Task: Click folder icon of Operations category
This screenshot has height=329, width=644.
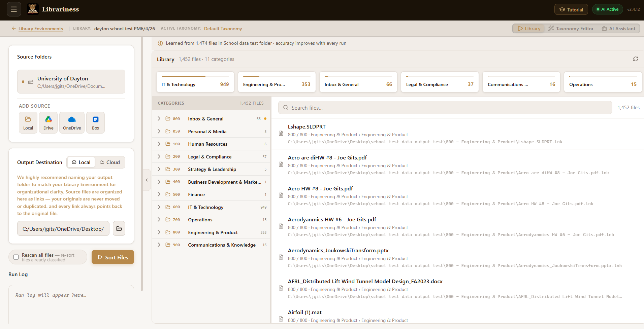Action: pos(168,219)
